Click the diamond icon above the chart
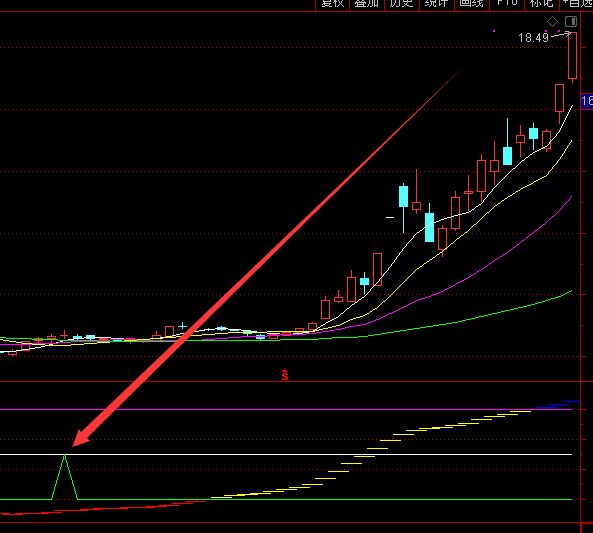The image size is (593, 533). pos(552,22)
